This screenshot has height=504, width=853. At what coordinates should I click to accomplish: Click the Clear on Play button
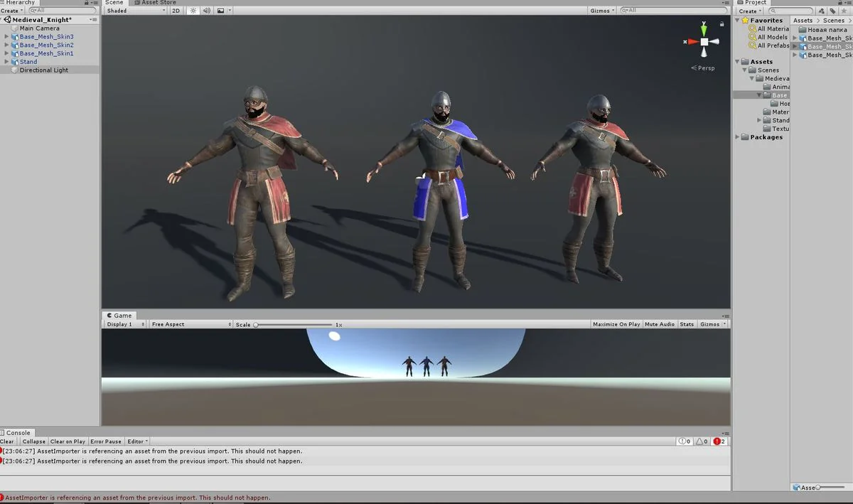(68, 441)
